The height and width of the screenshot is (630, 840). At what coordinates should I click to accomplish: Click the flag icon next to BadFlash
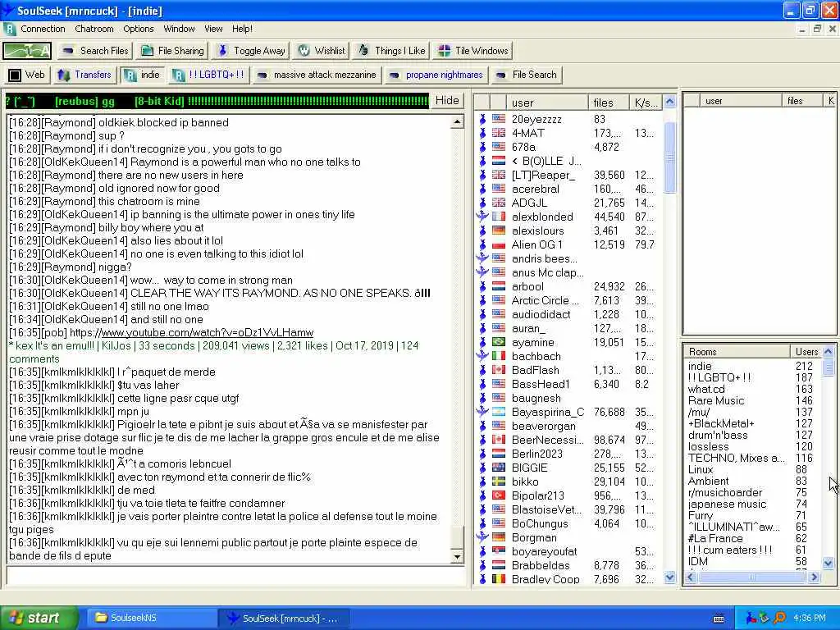click(x=499, y=370)
